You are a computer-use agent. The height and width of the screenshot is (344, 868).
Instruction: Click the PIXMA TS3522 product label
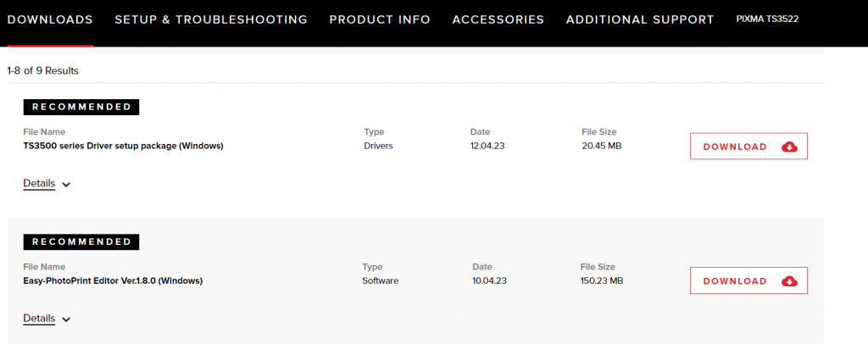pos(767,19)
